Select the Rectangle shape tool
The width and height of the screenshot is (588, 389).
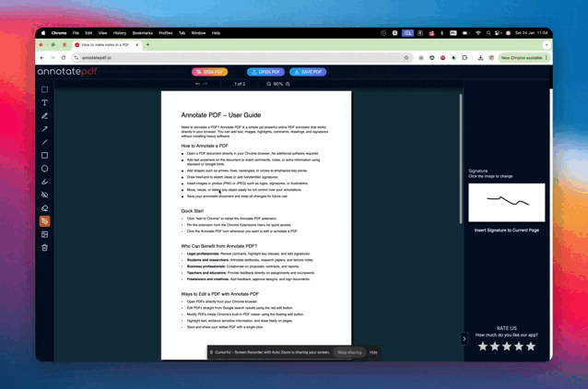44,156
